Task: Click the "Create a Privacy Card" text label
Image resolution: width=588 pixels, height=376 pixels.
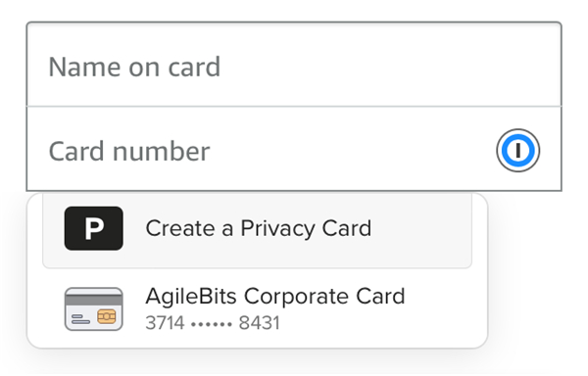Action: pyautogui.click(x=259, y=228)
